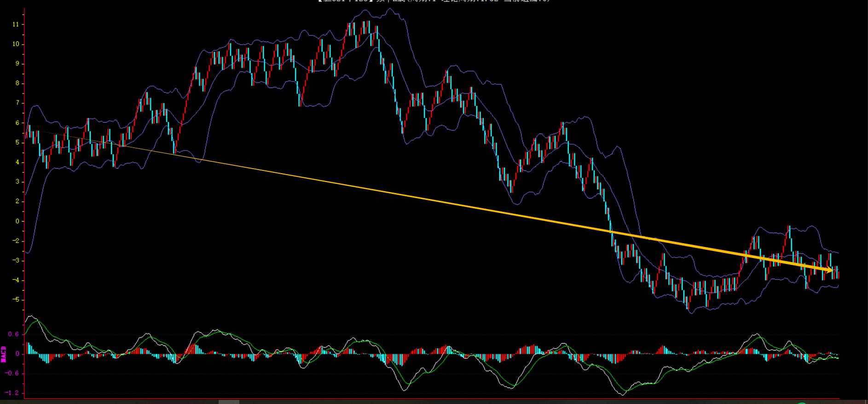Click the "6" label on price axis
The height and width of the screenshot is (404, 868).
pos(17,123)
